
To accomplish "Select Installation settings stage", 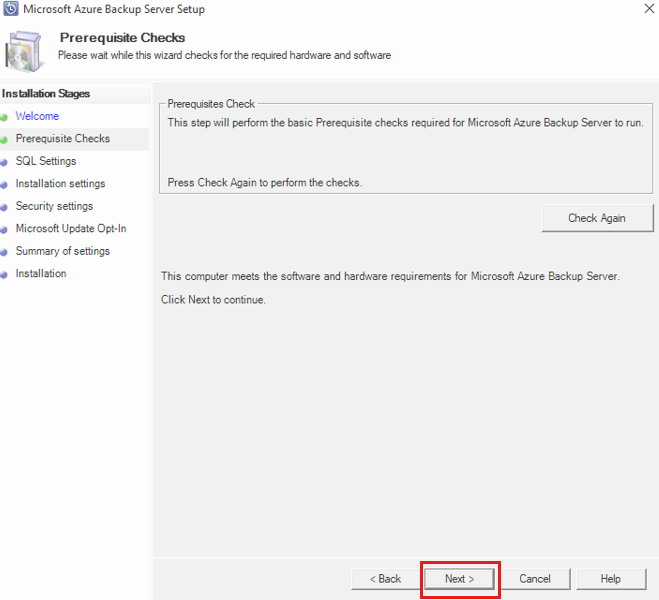I will [61, 184].
